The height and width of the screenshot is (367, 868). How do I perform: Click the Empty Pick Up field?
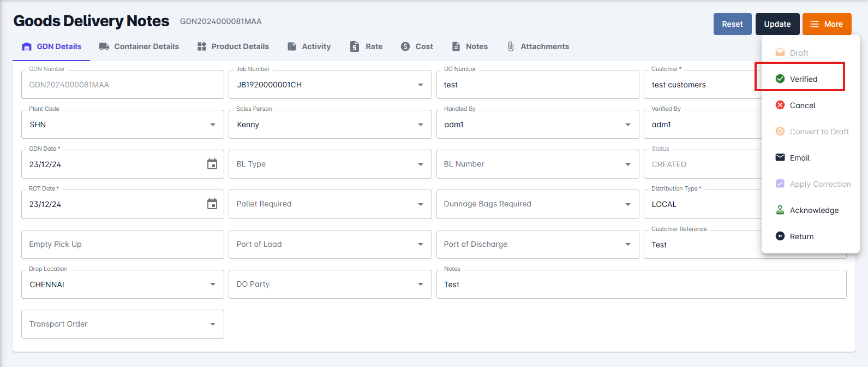click(x=123, y=244)
